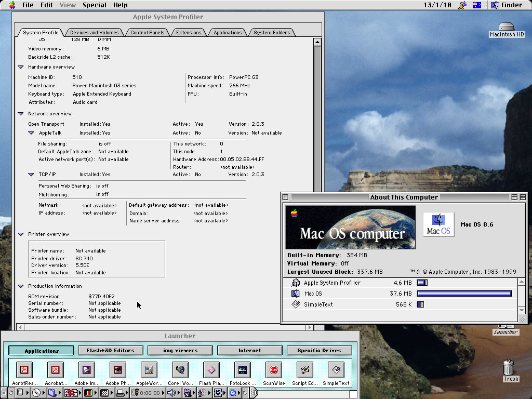Open Adobe Ph... from the Launcher
The width and height of the screenshot is (532, 399).
118,370
